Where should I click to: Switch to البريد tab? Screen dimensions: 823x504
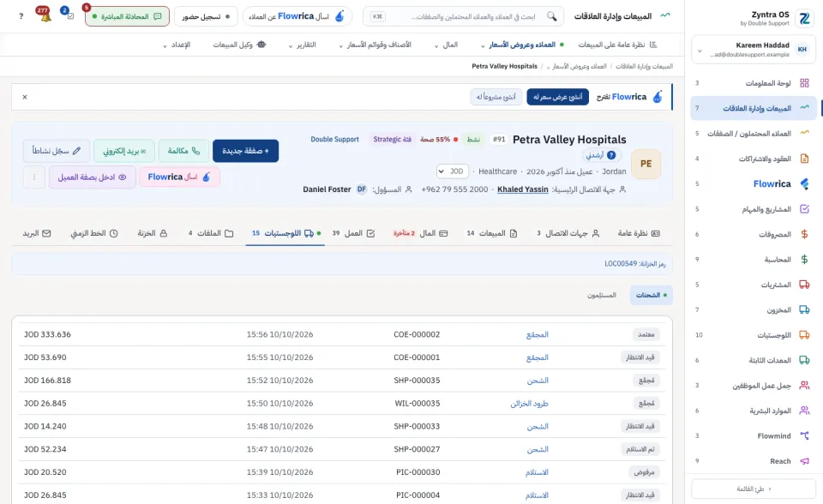[x=37, y=233]
